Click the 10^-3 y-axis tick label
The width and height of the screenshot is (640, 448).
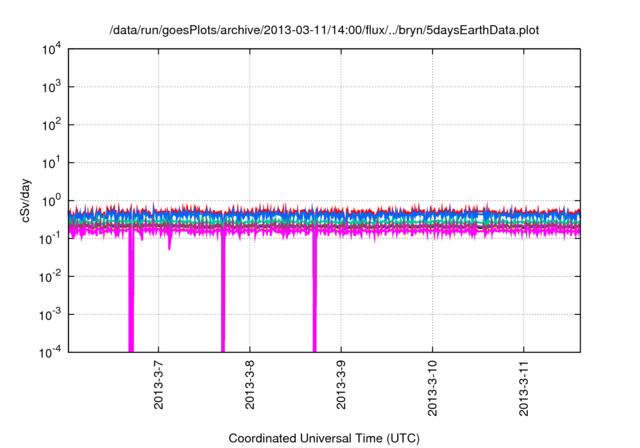click(x=51, y=315)
